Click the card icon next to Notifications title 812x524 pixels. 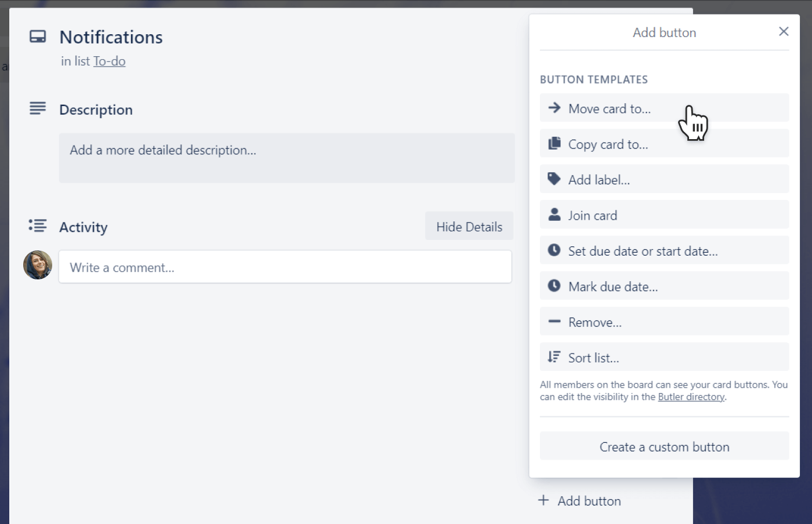pyautogui.click(x=38, y=37)
